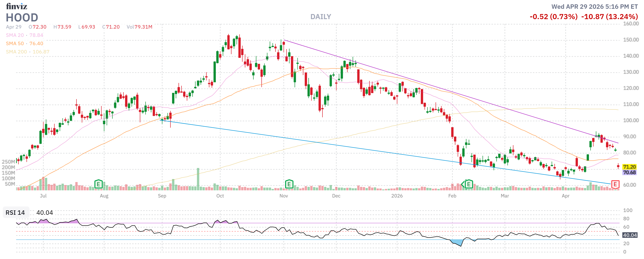Click the green earnings marker near Feb
The height and width of the screenshot is (259, 644).
tap(468, 185)
